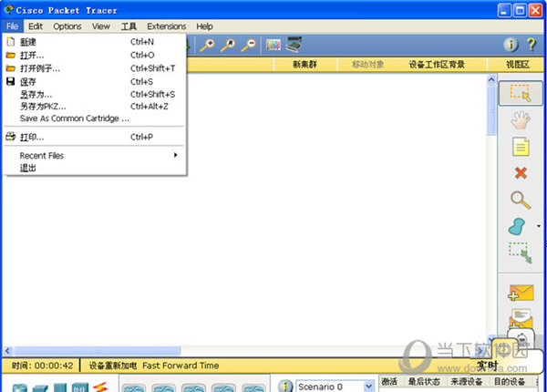Click the 目的设备 column header
547x392 pixels.
point(510,382)
